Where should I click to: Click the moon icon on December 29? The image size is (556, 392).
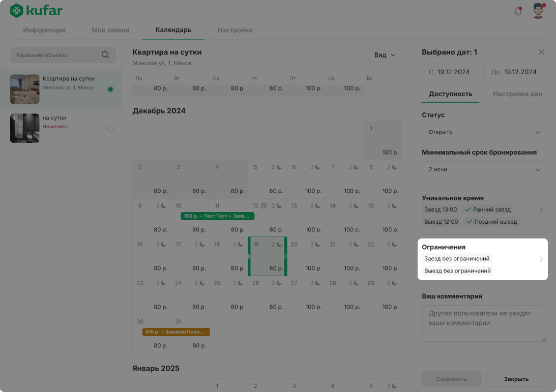(x=394, y=283)
